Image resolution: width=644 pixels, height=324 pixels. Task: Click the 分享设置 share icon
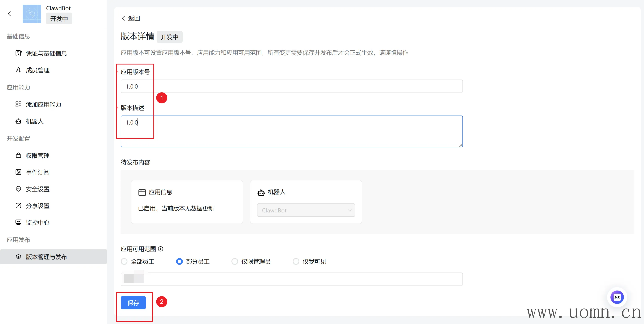click(x=18, y=206)
